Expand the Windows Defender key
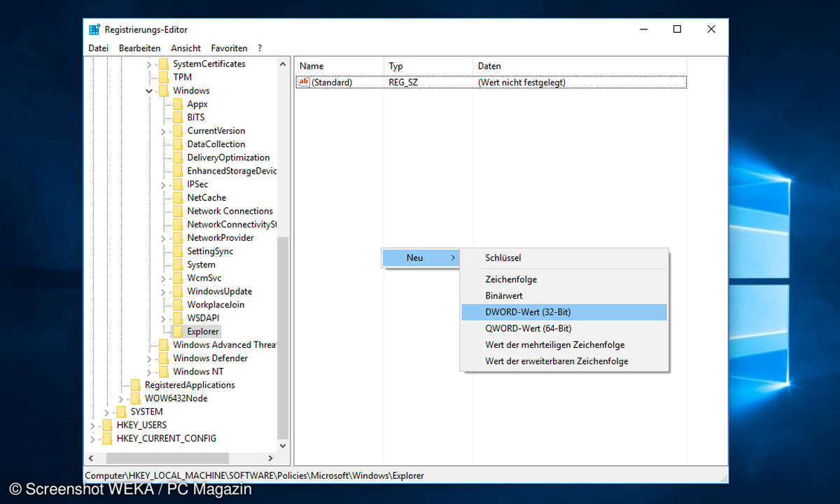 click(149, 358)
